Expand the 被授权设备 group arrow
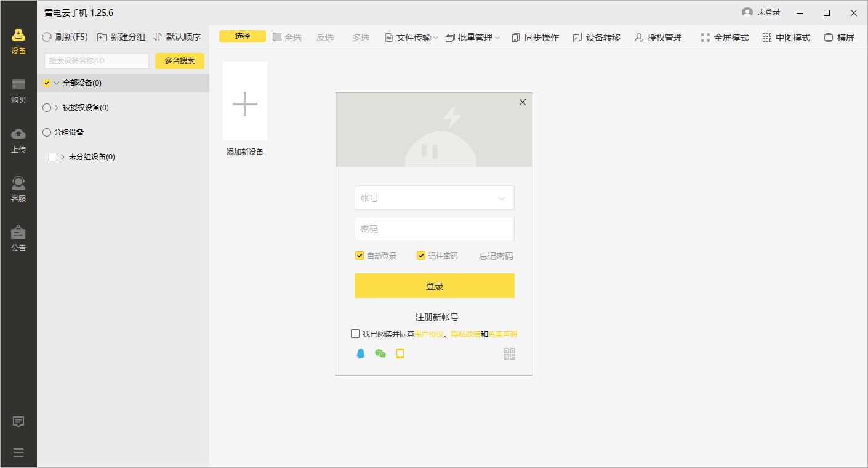868x468 pixels. pyautogui.click(x=57, y=108)
